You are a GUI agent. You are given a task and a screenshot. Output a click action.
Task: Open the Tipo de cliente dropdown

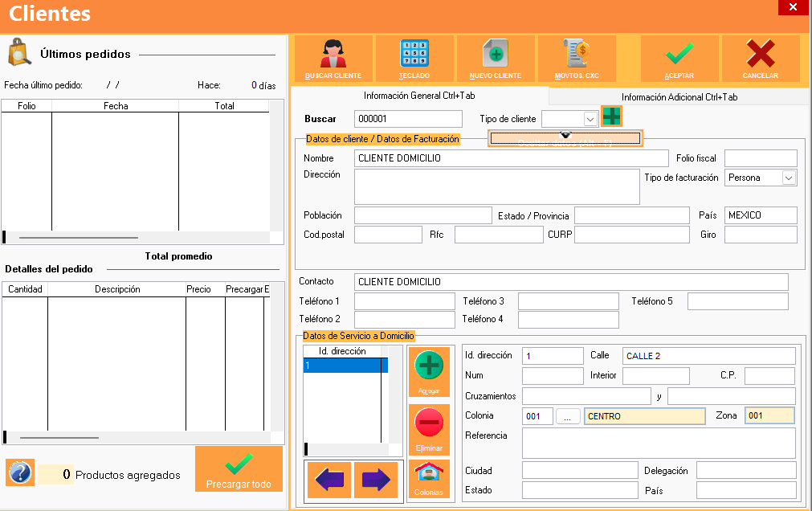click(x=590, y=119)
